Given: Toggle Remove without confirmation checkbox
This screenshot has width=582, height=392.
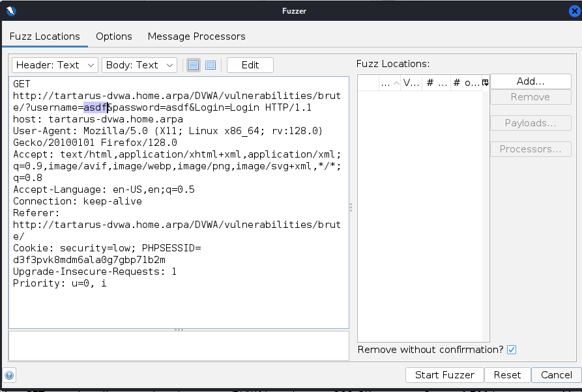Looking at the screenshot, I should tap(512, 350).
